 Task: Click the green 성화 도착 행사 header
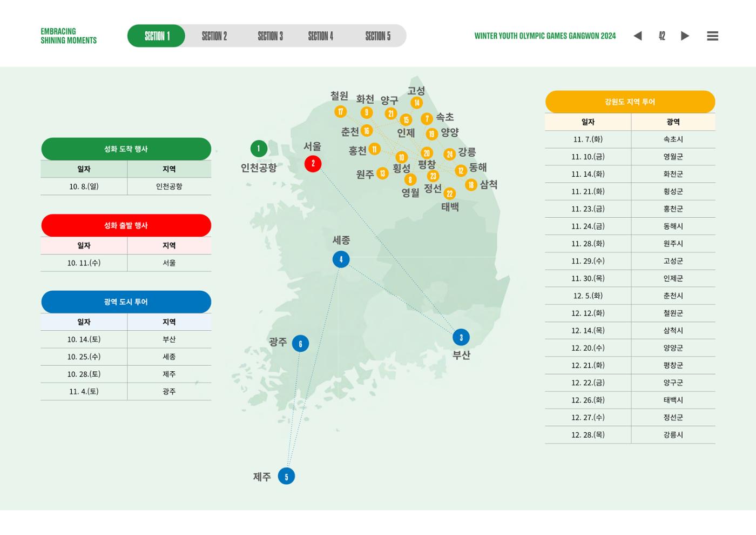point(126,149)
